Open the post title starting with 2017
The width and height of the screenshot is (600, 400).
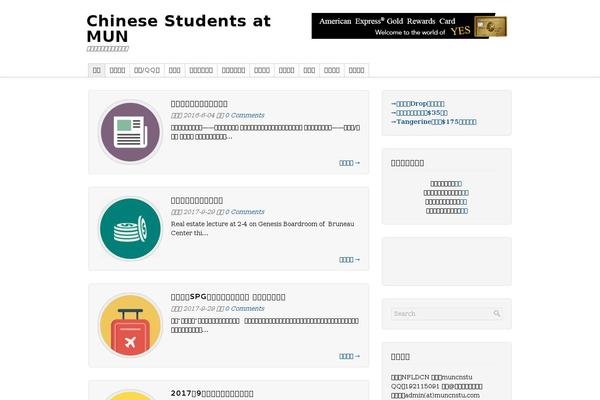(212, 393)
